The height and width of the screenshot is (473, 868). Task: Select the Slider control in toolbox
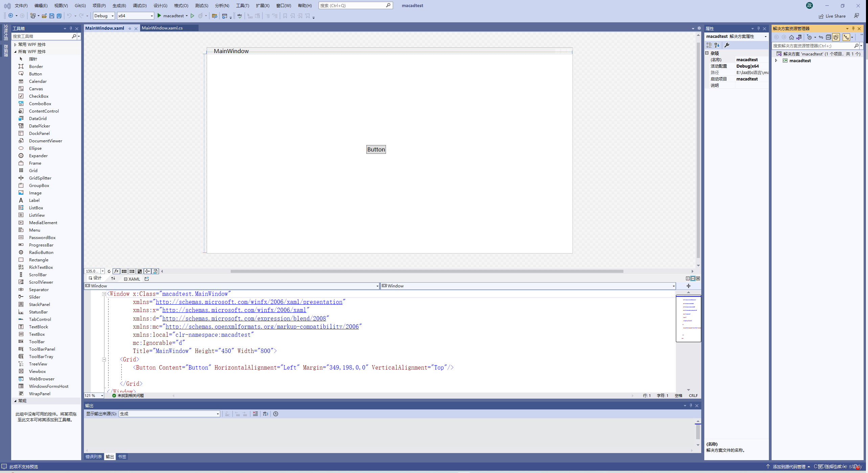pyautogui.click(x=35, y=297)
